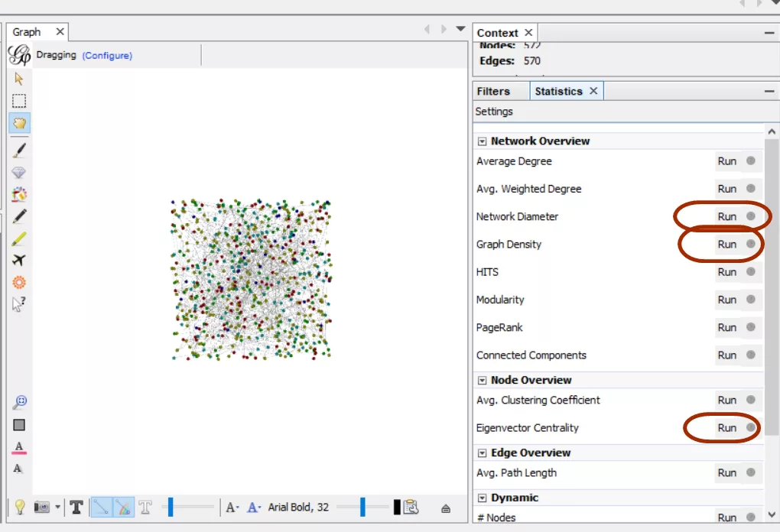Click the camera screenshot icon
This screenshot has height=532, width=780.
coord(42,507)
